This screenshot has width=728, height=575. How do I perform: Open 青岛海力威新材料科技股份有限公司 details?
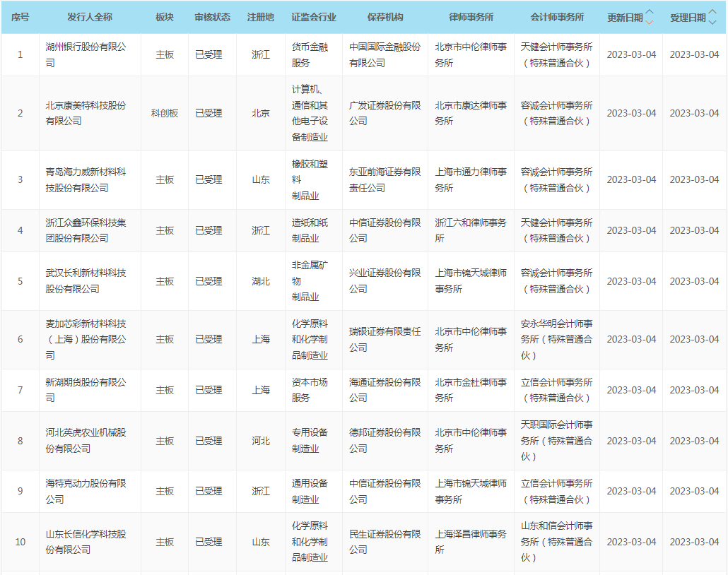pyautogui.click(x=86, y=179)
